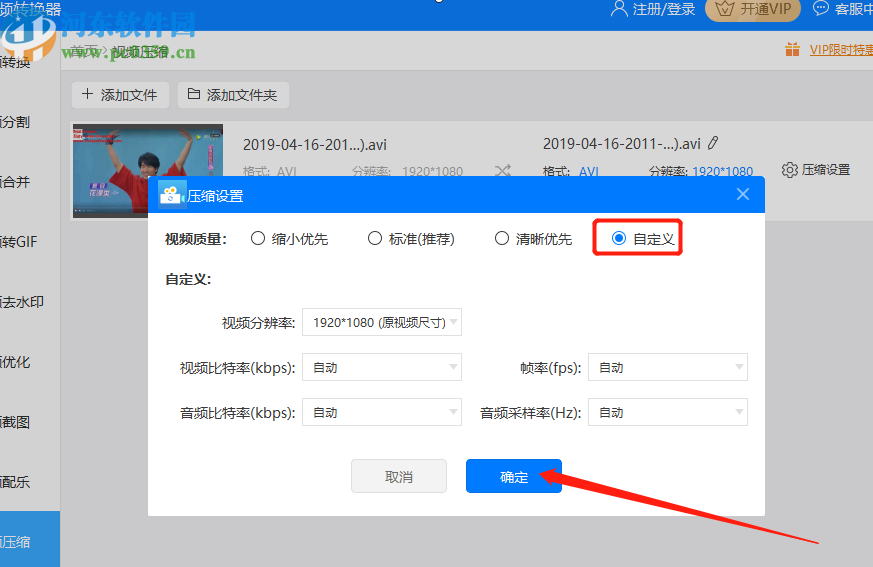This screenshot has height=567, width=873.
Task: Expand the 音频采样率(Hz) dropdown
Action: 668,412
